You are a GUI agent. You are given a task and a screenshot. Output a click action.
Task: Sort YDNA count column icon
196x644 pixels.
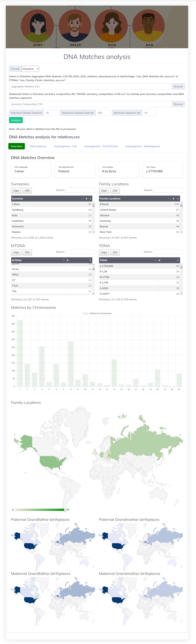pyautogui.click(x=178, y=260)
